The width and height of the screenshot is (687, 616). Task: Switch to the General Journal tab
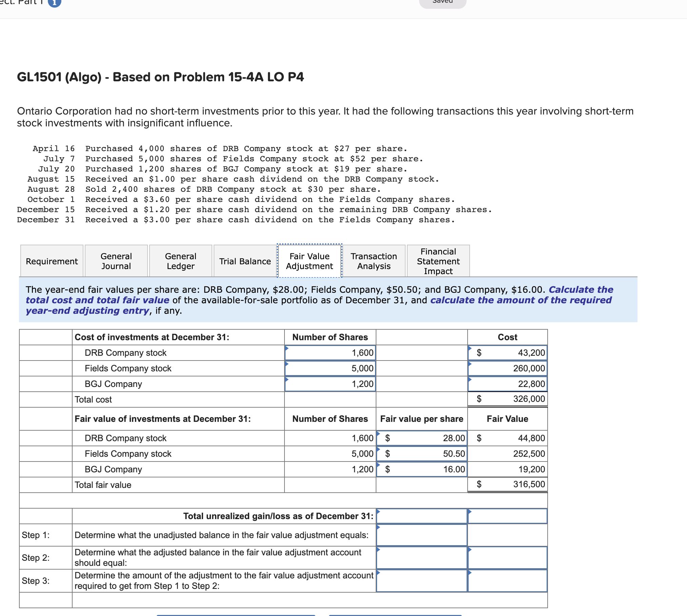point(116,261)
